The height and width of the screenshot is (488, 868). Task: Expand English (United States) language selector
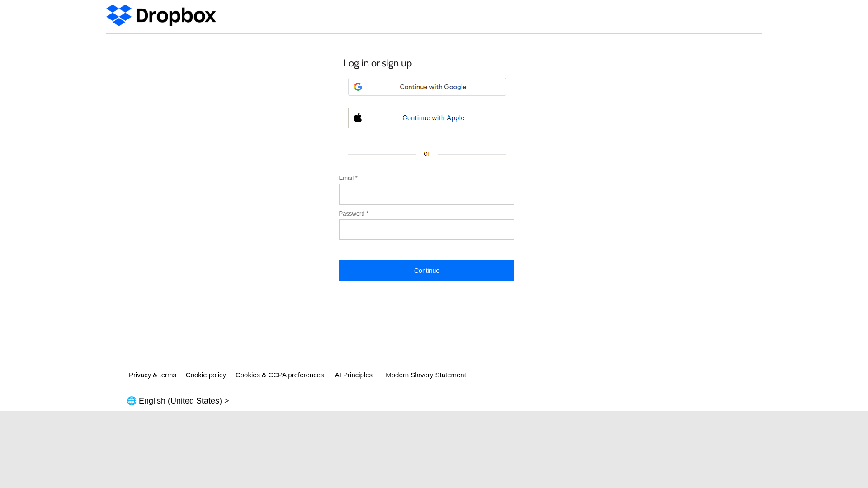click(178, 401)
